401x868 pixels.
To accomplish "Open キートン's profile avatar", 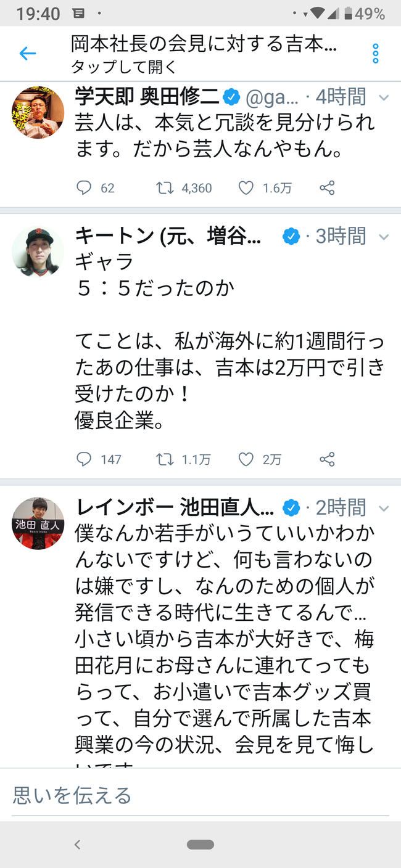I will point(38,252).
